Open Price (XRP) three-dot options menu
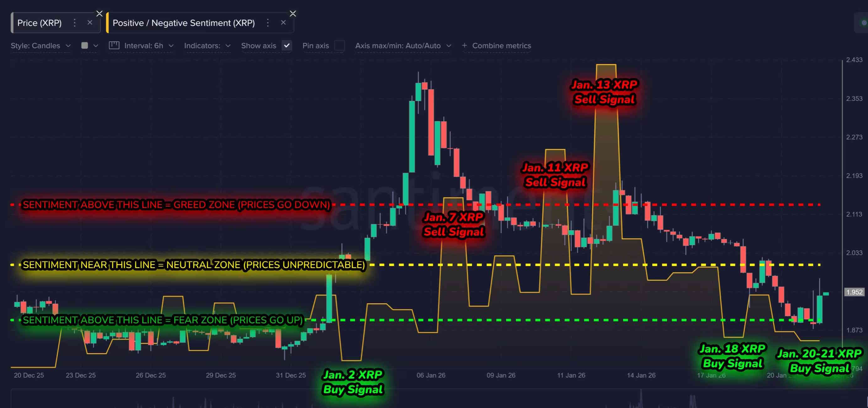This screenshot has width=868, height=408. [x=75, y=23]
